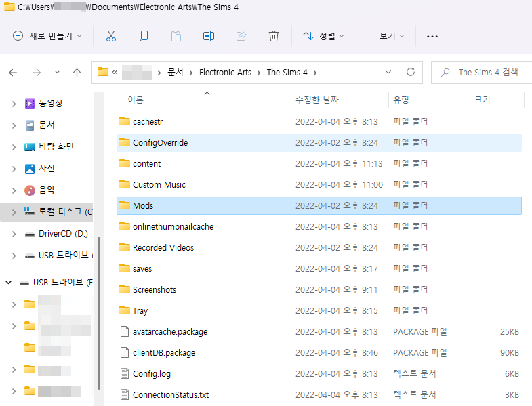Select the ConnectionStatus.txt file icon
The image size is (532, 406).
tap(125, 394)
